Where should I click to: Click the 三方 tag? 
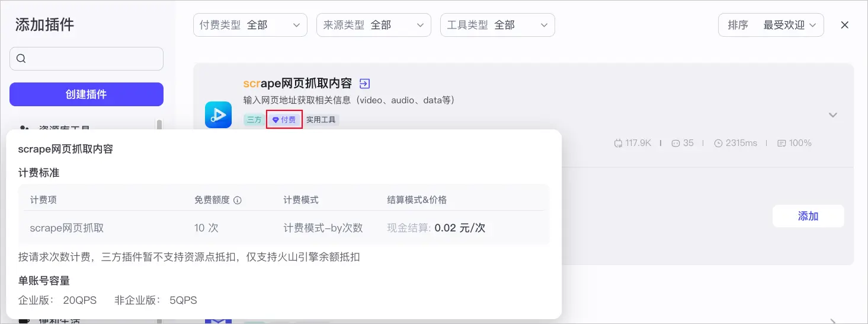pos(254,119)
